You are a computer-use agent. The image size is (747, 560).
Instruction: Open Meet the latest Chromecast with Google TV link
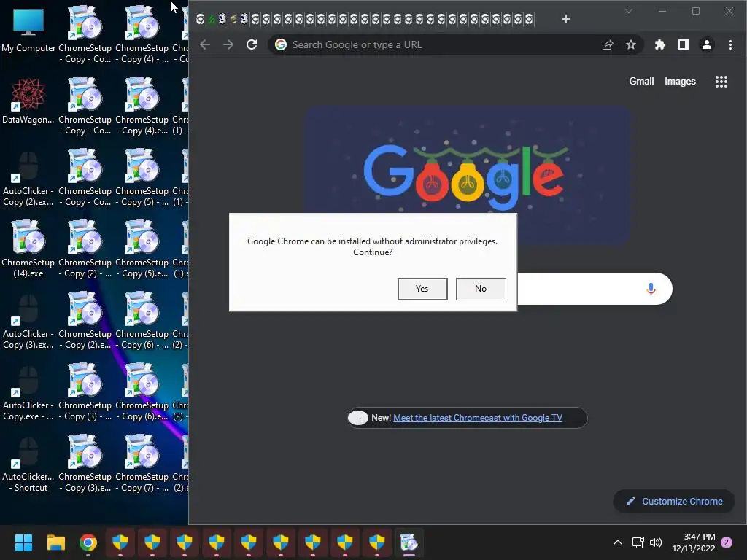pos(477,418)
